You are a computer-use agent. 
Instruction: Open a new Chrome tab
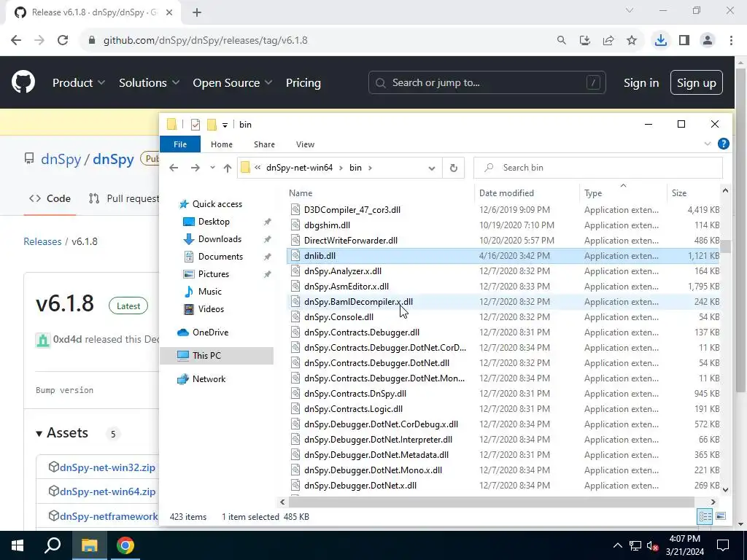(x=197, y=12)
